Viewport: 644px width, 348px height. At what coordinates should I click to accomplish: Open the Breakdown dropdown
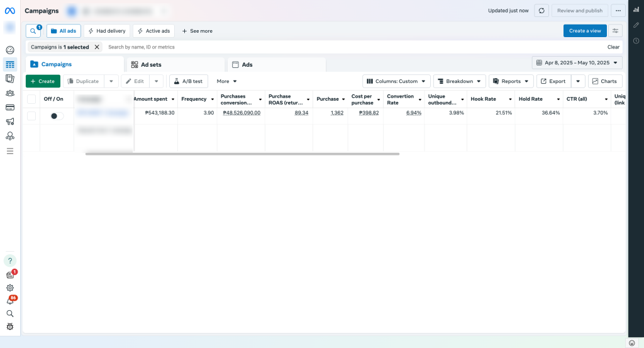coord(460,81)
